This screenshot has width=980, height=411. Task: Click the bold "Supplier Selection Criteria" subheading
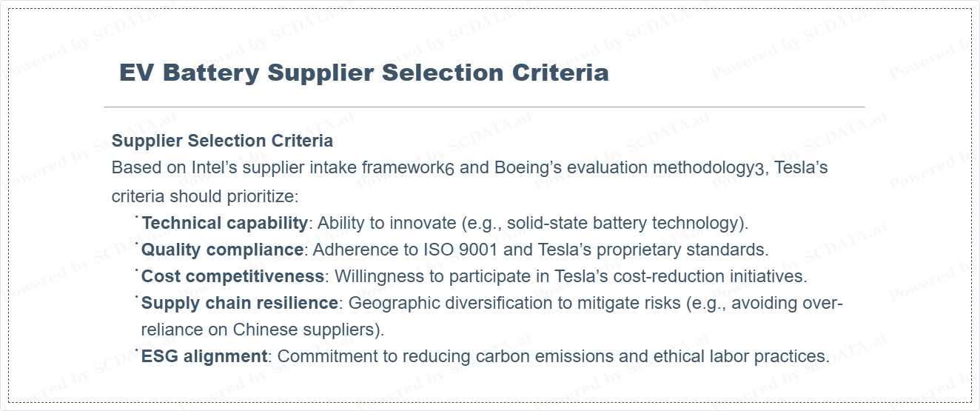tap(222, 141)
